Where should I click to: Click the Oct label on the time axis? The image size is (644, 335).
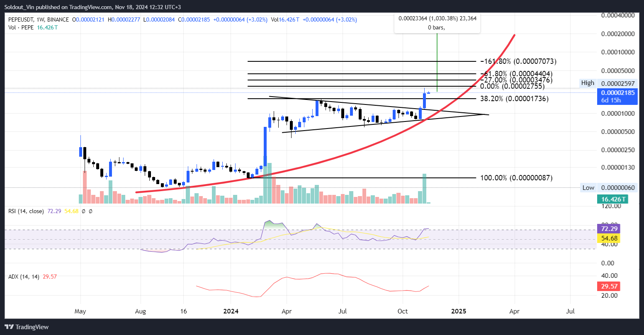pyautogui.click(x=403, y=311)
